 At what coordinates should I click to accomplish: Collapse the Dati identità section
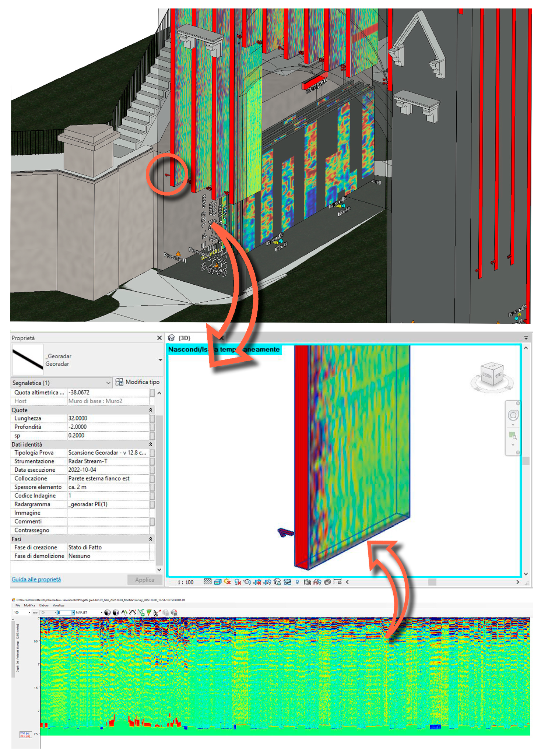click(151, 444)
